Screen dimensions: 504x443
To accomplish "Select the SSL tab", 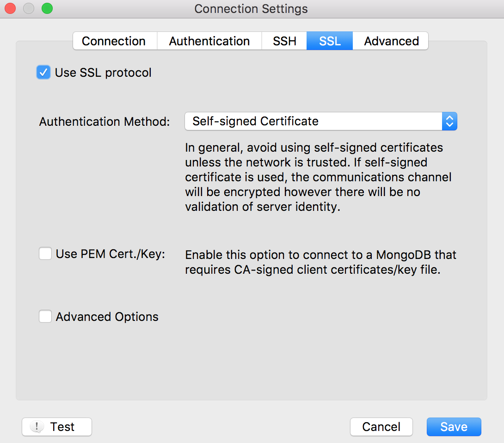I will [329, 41].
